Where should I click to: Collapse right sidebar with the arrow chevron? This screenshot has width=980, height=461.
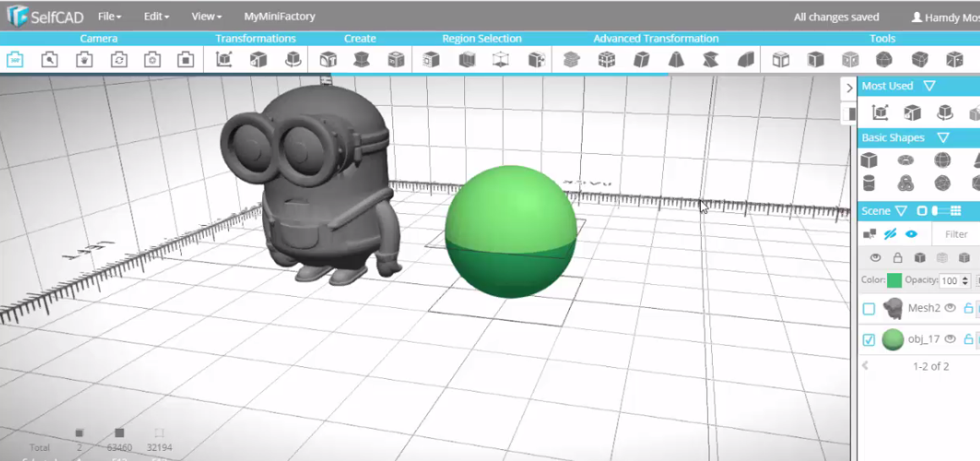click(849, 88)
